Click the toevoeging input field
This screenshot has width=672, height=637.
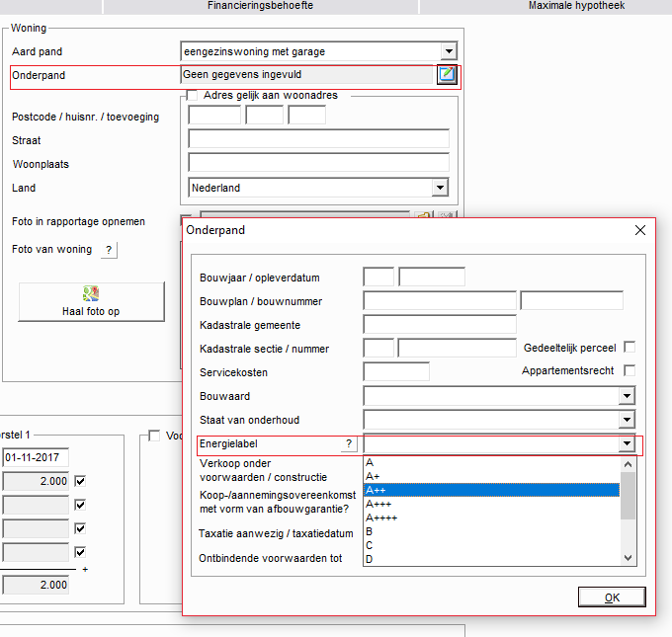coord(307,115)
